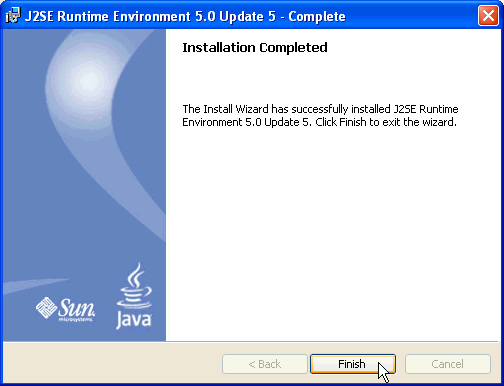Click the Sun diamond-shaped emblem

[x=46, y=307]
